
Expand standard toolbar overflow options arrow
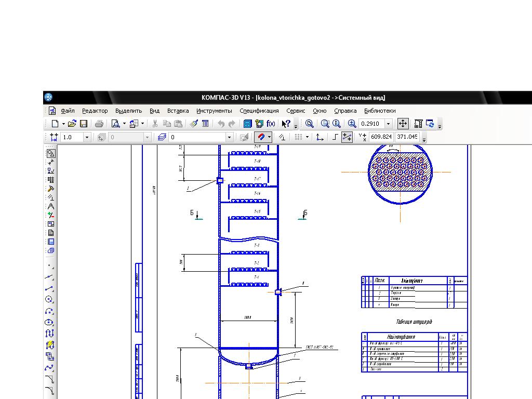tap(296, 127)
